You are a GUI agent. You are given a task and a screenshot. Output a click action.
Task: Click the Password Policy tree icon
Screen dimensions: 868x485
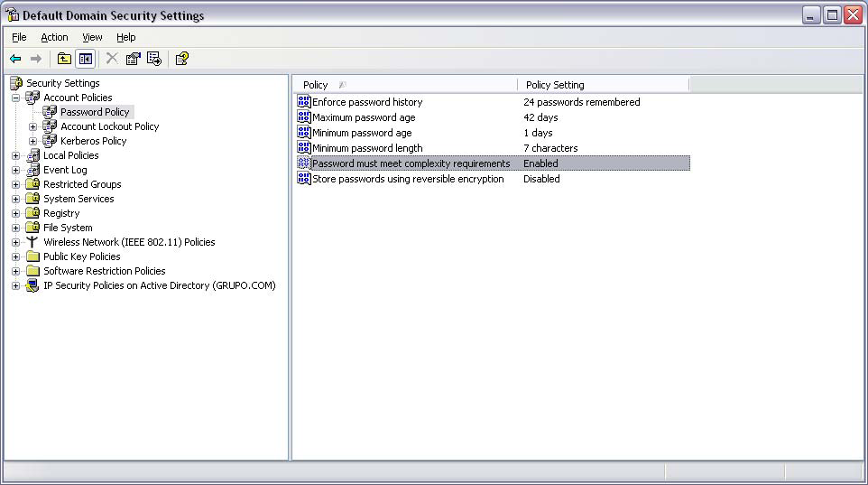50,112
